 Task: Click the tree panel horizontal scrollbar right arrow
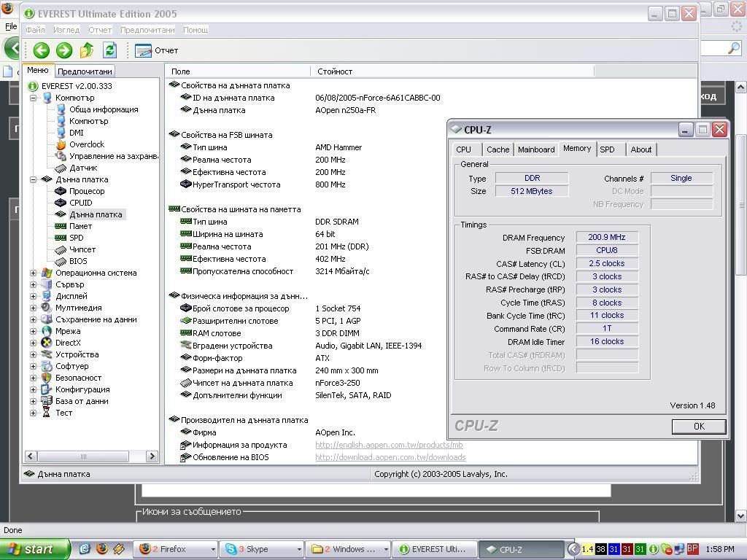pos(152,456)
